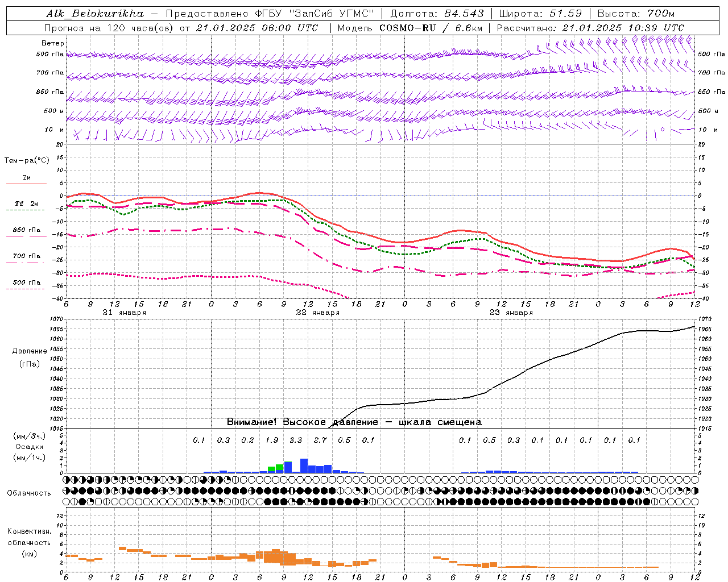Select precipitation value 3.3
This screenshot has width=728, height=582.
pos(296,440)
